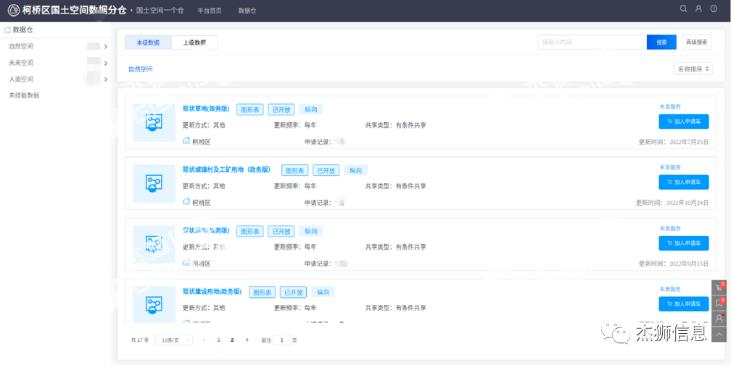Image resolution: width=732 pixels, height=365 pixels.
Task: Expand the 自然空间 sidebar category
Action: pyautogui.click(x=106, y=47)
